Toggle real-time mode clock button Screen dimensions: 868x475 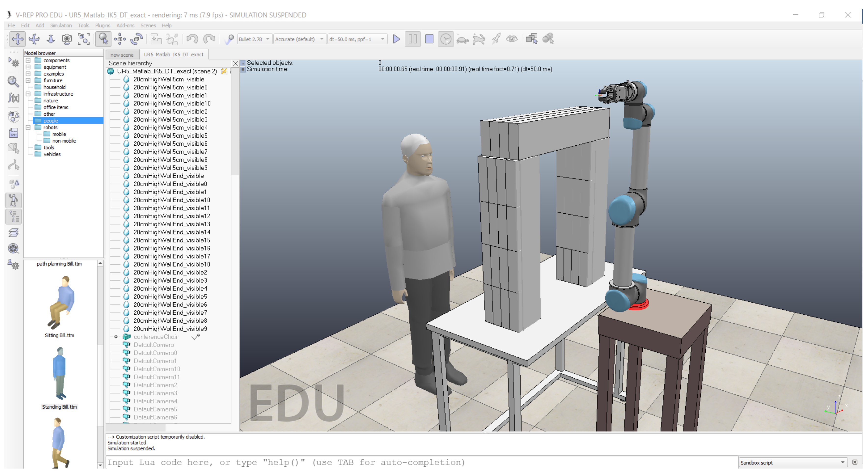(x=445, y=39)
